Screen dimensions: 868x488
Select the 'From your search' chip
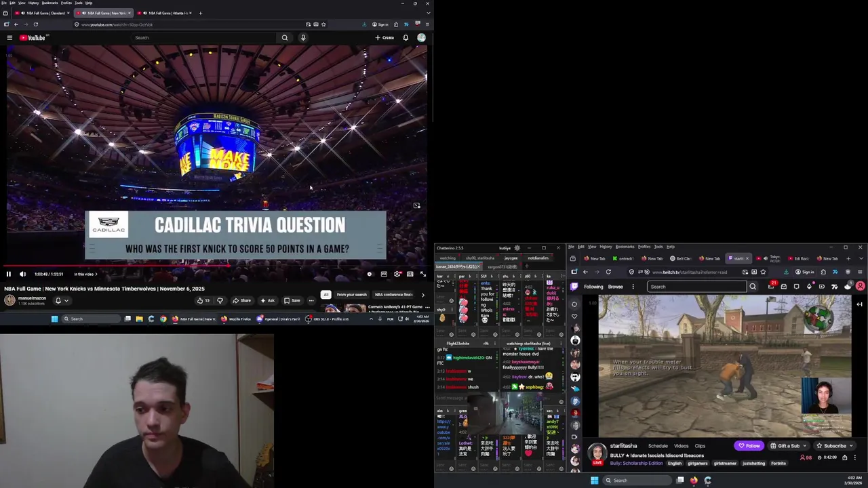[351, 295]
